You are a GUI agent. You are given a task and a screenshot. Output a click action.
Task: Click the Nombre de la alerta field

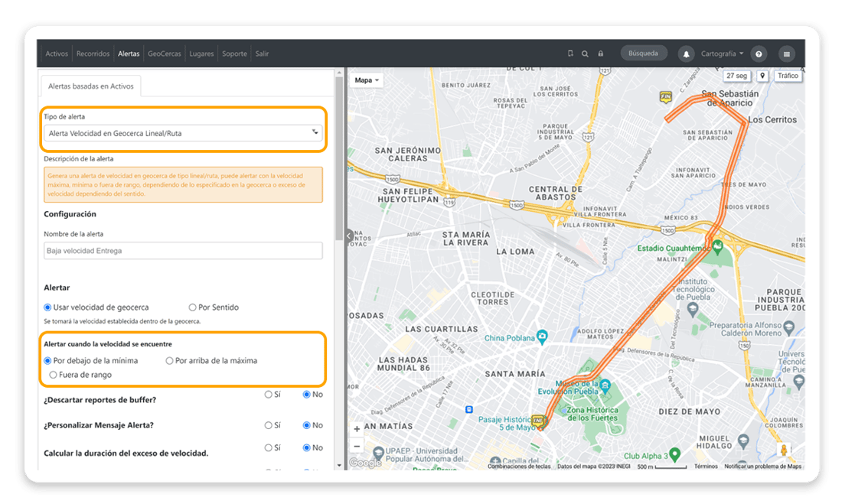183,251
